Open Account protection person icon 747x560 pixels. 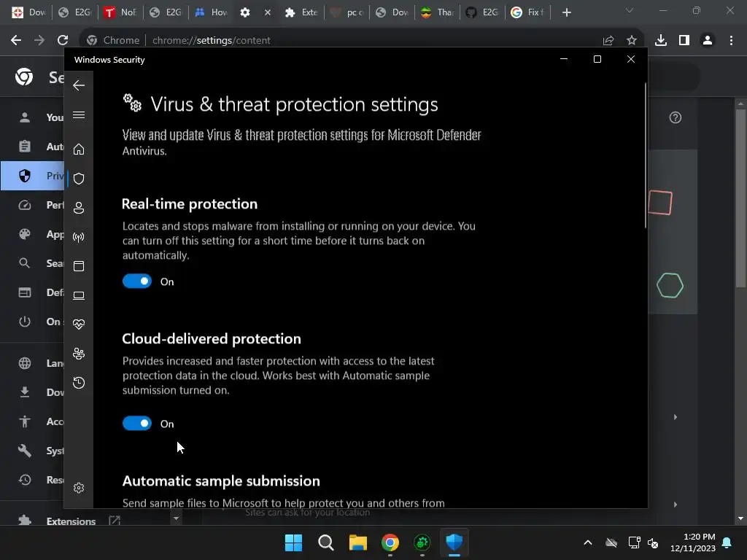79,208
